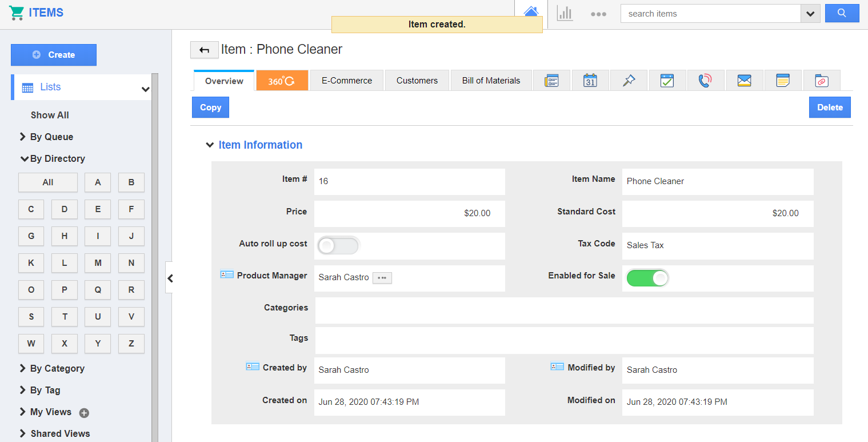Open the notes icon tab
This screenshot has height=442, width=868.
coord(782,81)
